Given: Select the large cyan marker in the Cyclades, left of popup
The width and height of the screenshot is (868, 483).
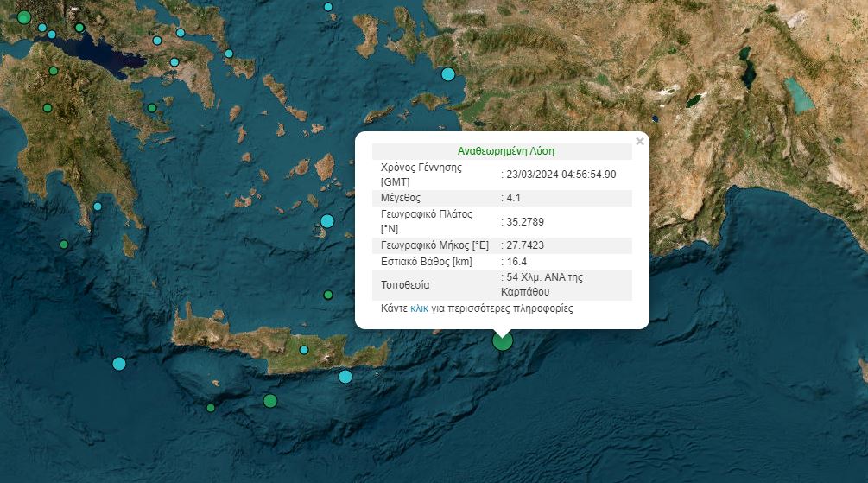Looking at the screenshot, I should tap(327, 221).
